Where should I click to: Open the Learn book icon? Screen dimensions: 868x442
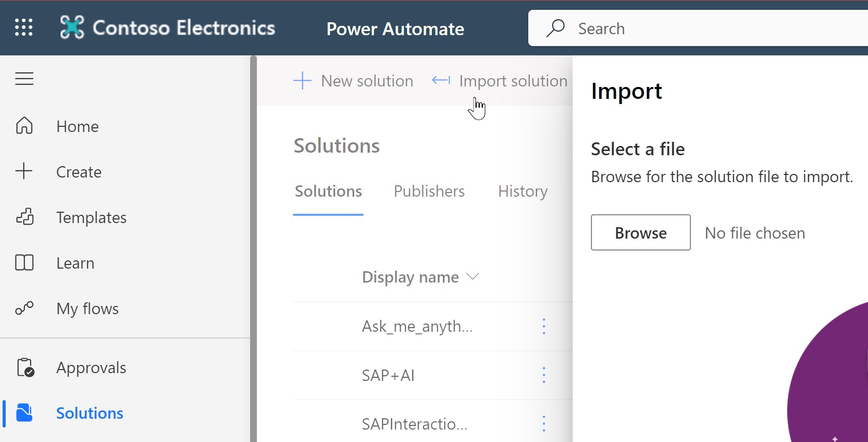(24, 263)
